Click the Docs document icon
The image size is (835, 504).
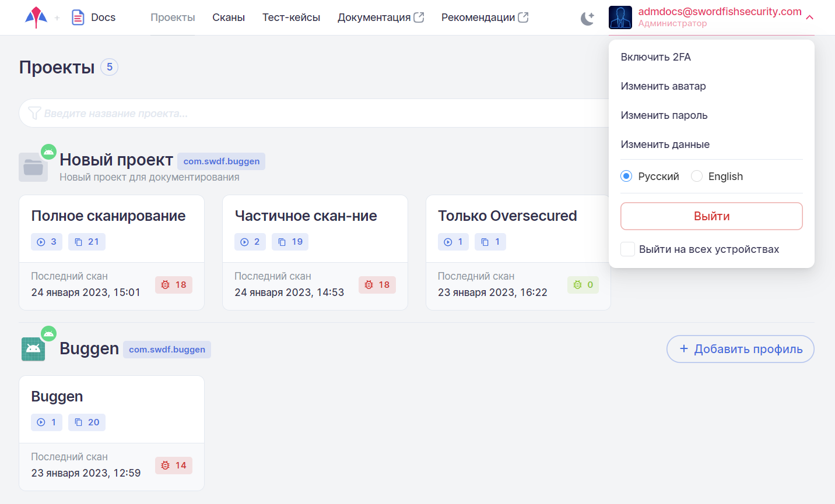coord(78,17)
